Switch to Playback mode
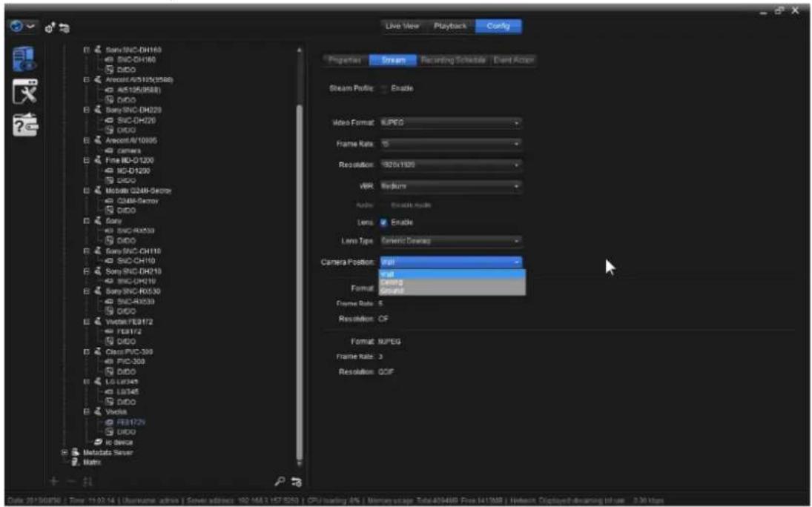Viewport: 812px width, 507px height. coord(450,26)
